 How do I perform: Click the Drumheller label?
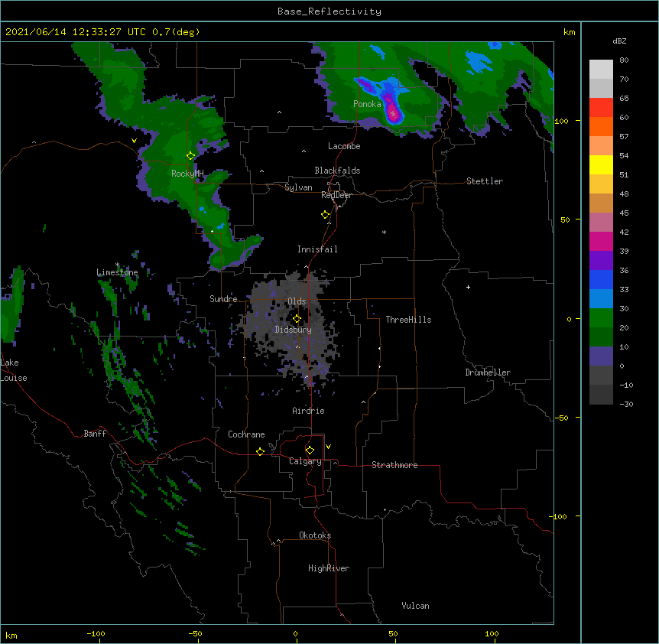coord(488,372)
